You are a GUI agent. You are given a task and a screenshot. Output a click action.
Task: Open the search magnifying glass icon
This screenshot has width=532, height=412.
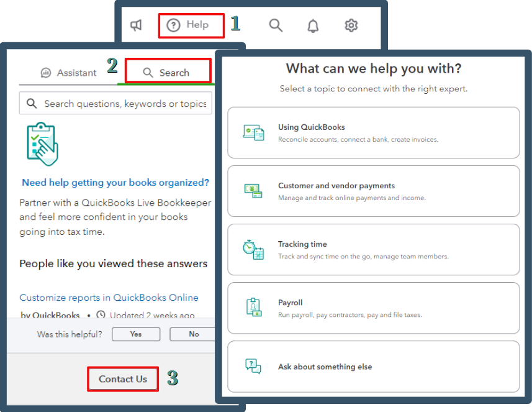point(276,25)
